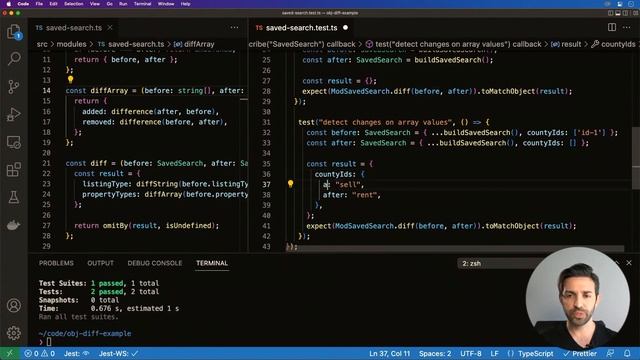
Task: Show errors and warnings count in status bar
Action: coord(40,353)
